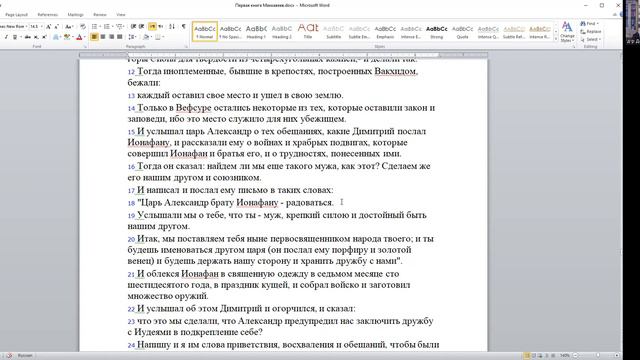Click the 140% zoom level indicator
The height and width of the screenshot is (360, 640).
tap(564, 356)
